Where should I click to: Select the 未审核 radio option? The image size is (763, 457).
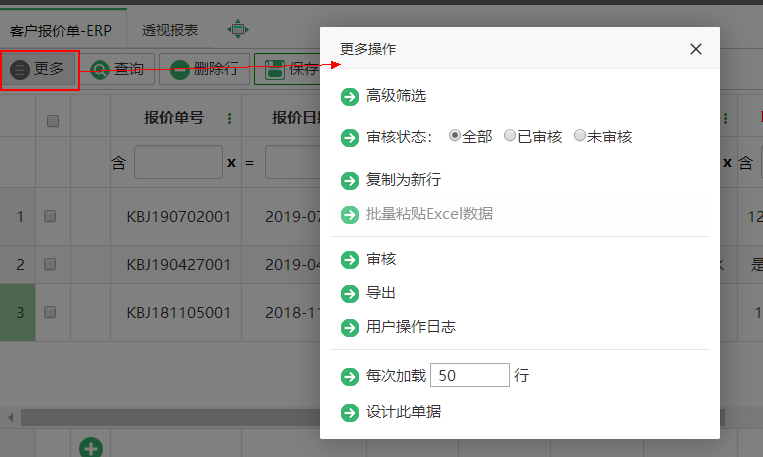coord(580,135)
